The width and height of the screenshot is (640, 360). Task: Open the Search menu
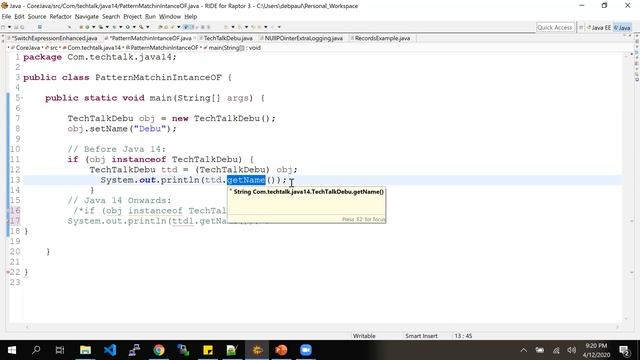point(111,17)
